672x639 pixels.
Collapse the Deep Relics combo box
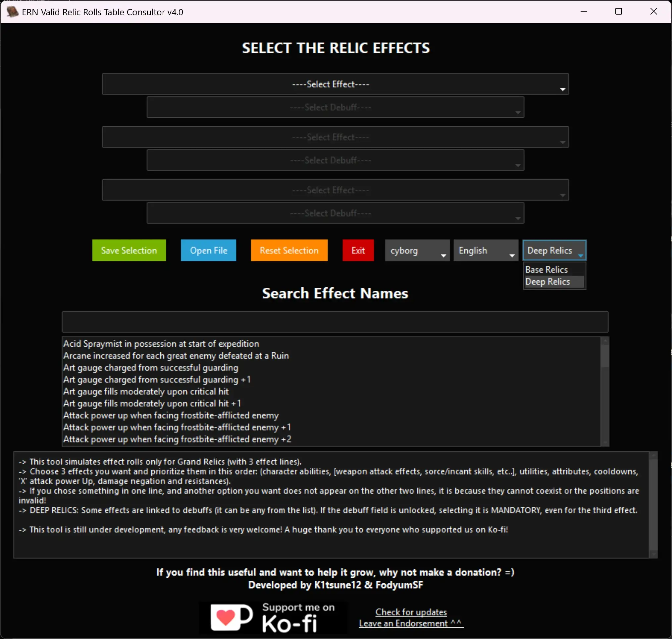pyautogui.click(x=554, y=250)
